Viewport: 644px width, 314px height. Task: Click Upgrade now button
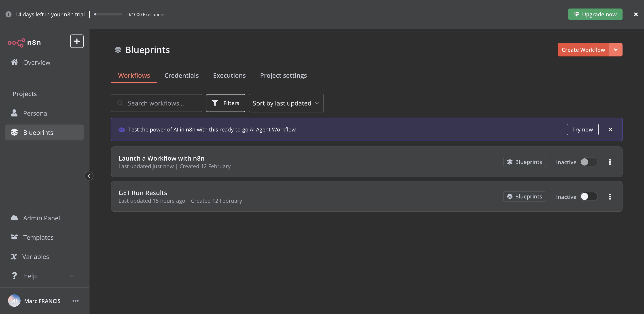[595, 14]
